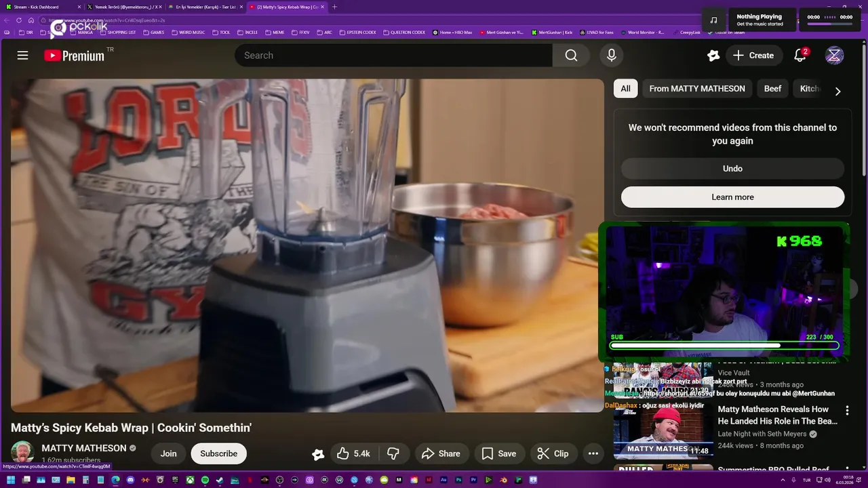Open options for Matty Matheson Reveals video
This screenshot has width=868, height=488.
pyautogui.click(x=847, y=410)
